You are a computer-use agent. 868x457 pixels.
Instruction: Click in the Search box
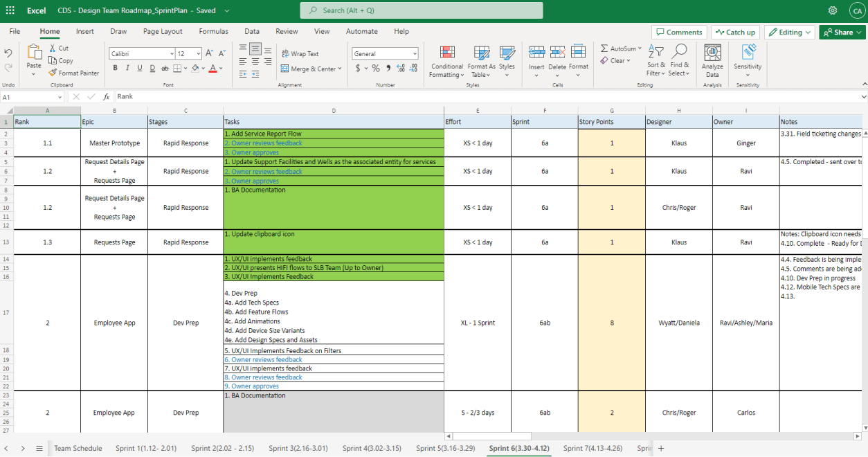[x=422, y=10]
